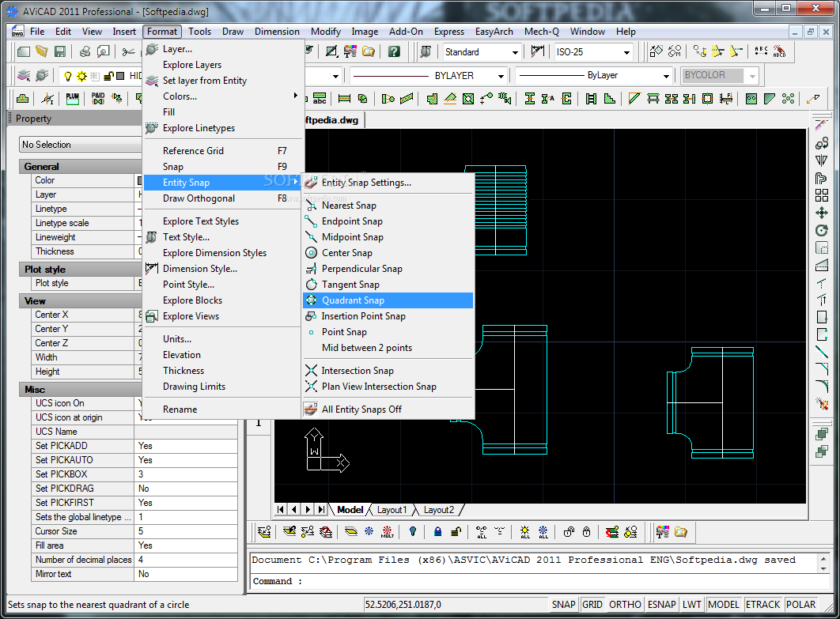Click the first-layout tab navigation arrow
Image resolution: width=840 pixels, height=619 pixels.
coord(281,510)
